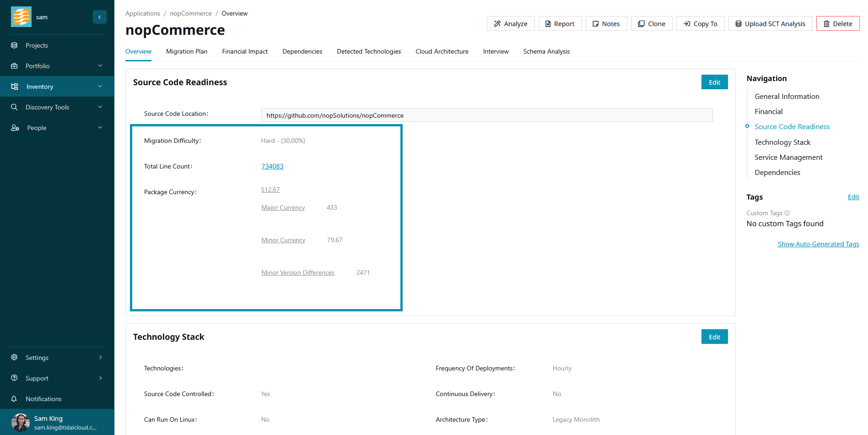The image size is (868, 435).
Task: Click the Support help icon
Action: pyautogui.click(x=14, y=378)
